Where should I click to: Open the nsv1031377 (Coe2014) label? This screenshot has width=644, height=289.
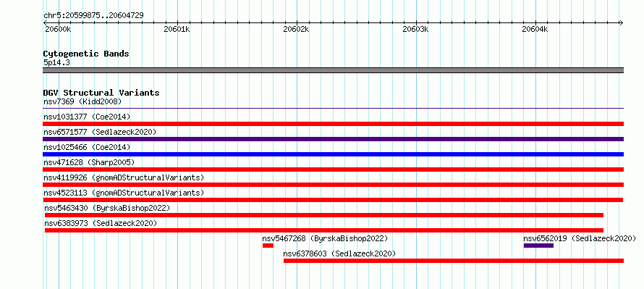pos(87,117)
